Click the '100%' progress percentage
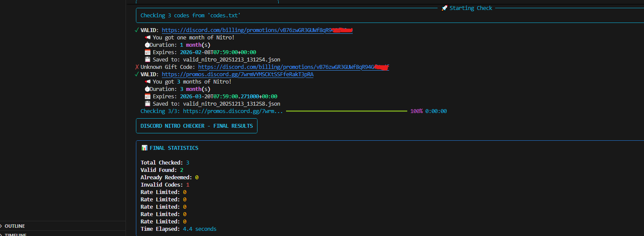This screenshot has height=236, width=644. pos(416,111)
